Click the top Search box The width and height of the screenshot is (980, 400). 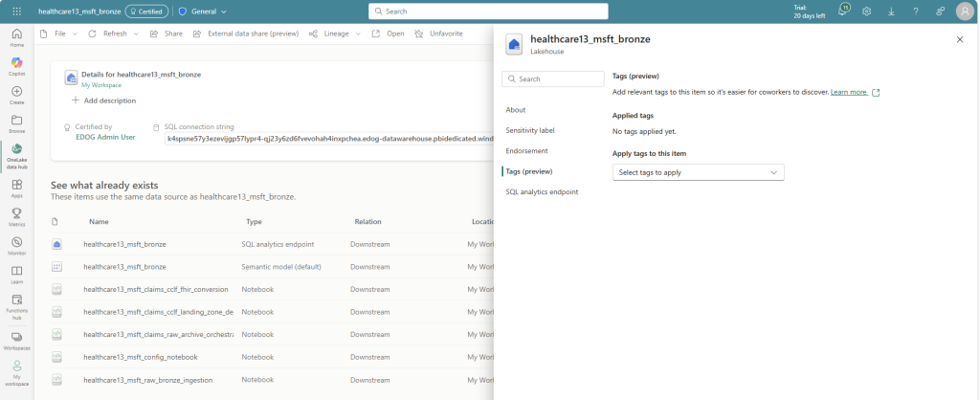click(488, 11)
